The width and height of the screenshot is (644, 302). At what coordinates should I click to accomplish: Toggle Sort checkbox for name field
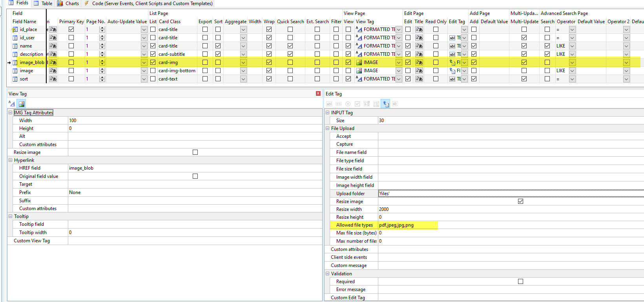218,46
